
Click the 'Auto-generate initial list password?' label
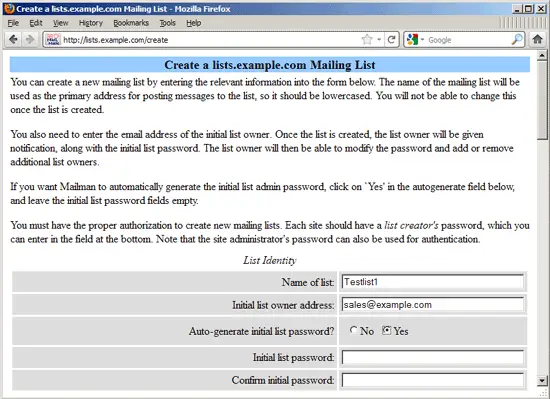pos(261,331)
